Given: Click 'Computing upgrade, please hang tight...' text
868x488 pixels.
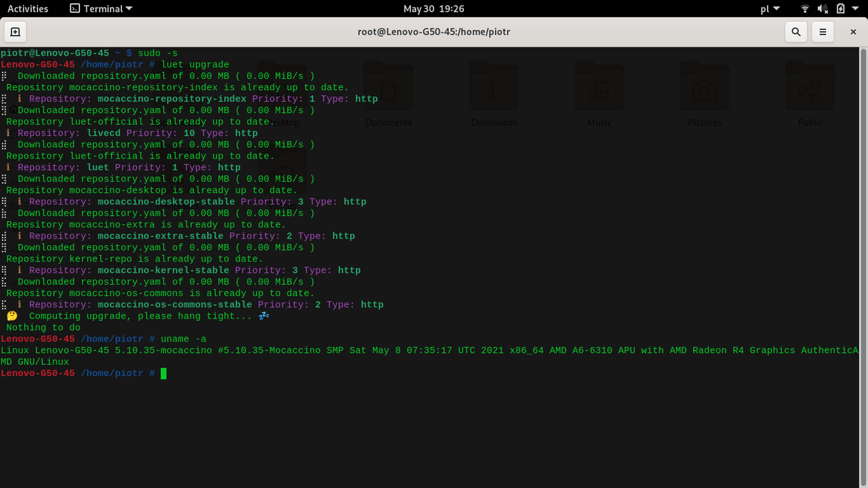Looking at the screenshot, I should click(140, 316).
